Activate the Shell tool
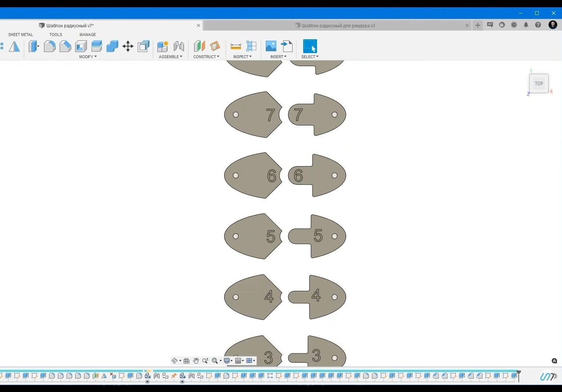The image size is (562, 392). pyautogui.click(x=81, y=46)
